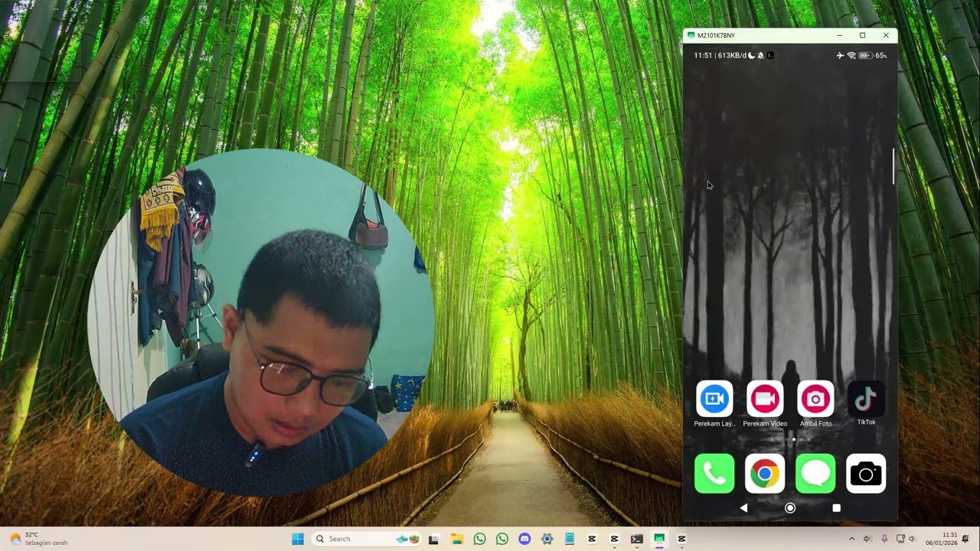Open the green Phone dialer app
The width and height of the screenshot is (980, 551).
point(714,474)
